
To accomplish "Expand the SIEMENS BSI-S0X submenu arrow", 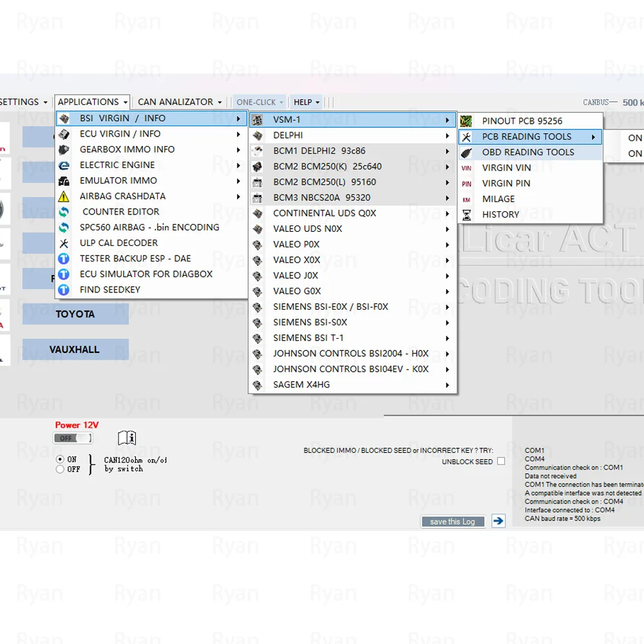I will point(448,323).
